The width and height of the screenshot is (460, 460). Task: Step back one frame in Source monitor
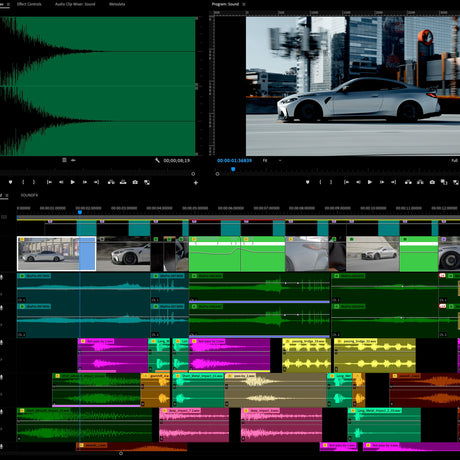pos(61,182)
